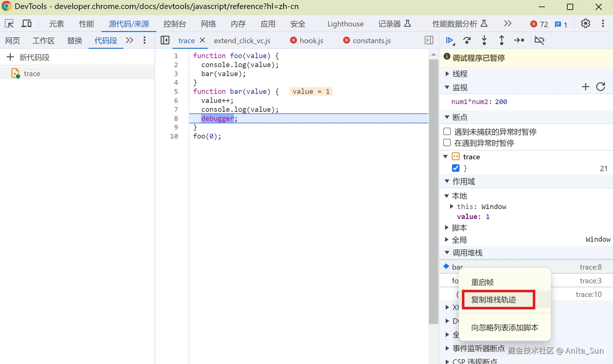Enable pause on uncaught exceptions checkbox

447,131
